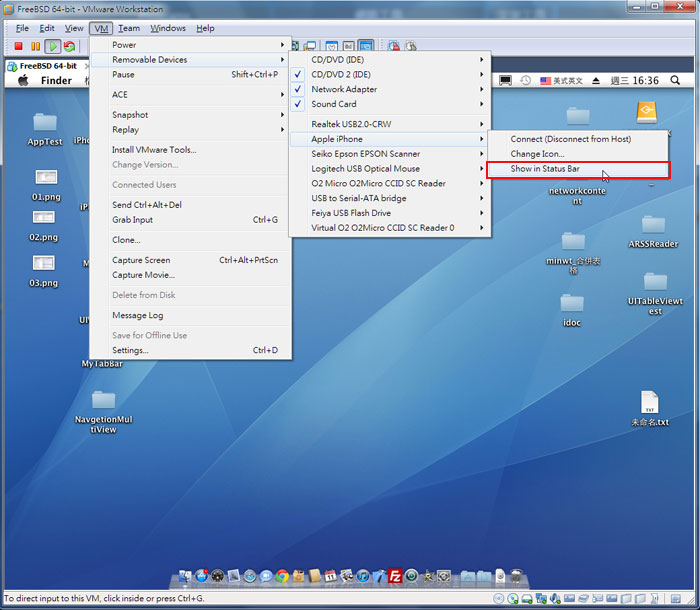The height and width of the screenshot is (610, 700).
Task: Expand Feiya USB Flash Drive submenu
Action: point(391,213)
